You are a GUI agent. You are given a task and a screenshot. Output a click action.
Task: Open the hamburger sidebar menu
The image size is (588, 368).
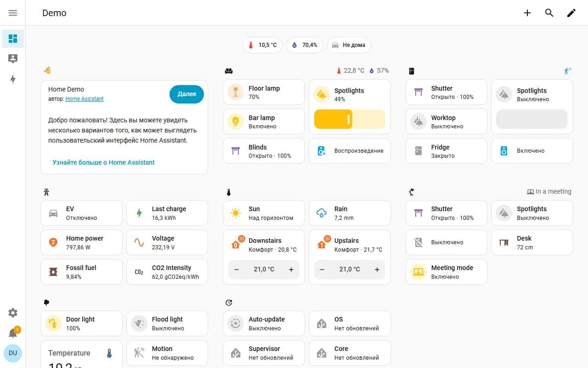(13, 13)
